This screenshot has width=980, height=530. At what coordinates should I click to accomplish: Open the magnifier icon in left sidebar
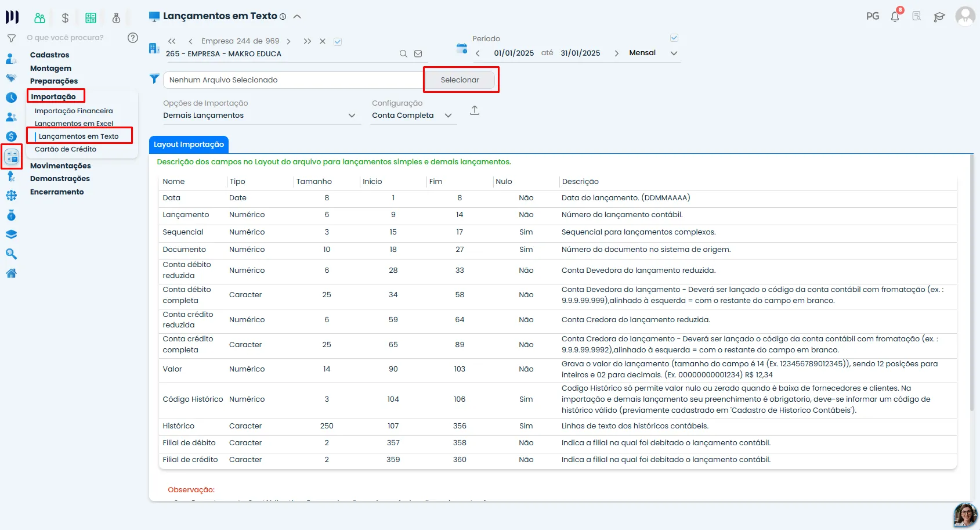pyautogui.click(x=11, y=254)
